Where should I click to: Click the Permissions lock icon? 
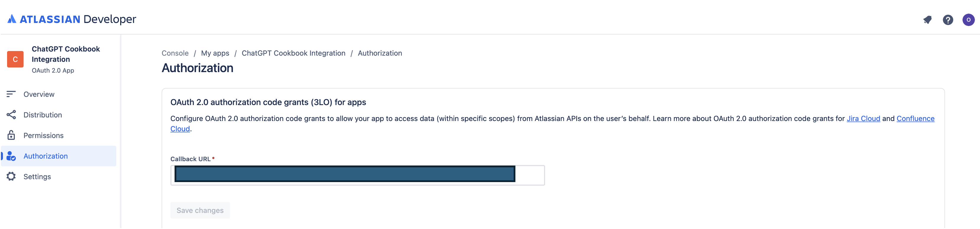click(x=12, y=135)
